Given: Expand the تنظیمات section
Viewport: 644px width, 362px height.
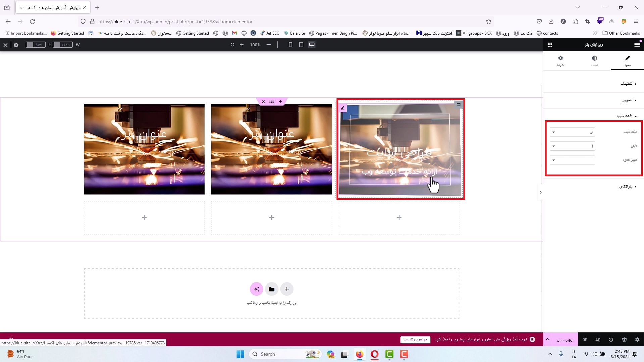Looking at the screenshot, I should click(x=593, y=84).
